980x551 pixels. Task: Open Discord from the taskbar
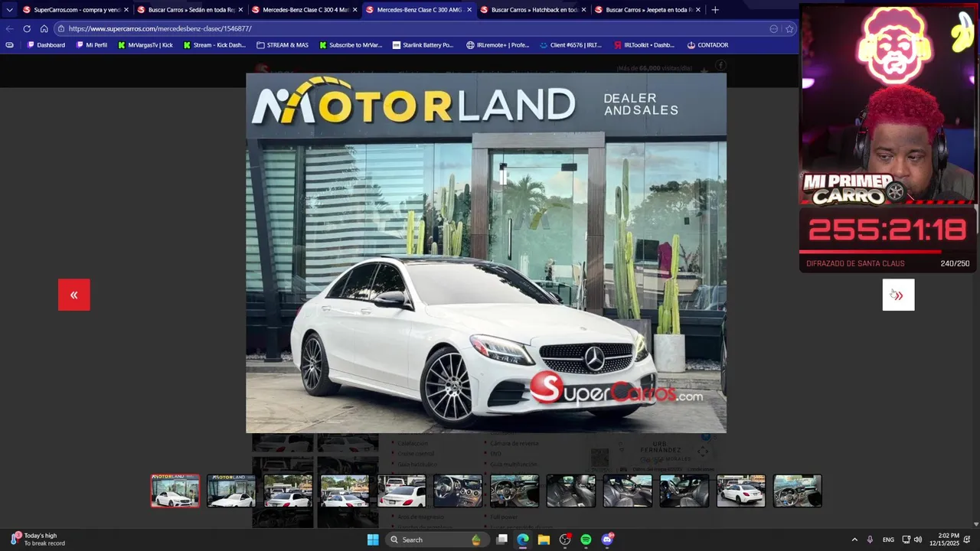[x=607, y=540]
